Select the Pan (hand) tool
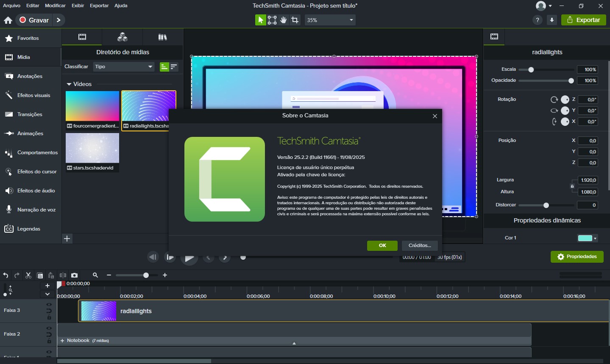Image resolution: width=610 pixels, height=364 pixels. [283, 19]
